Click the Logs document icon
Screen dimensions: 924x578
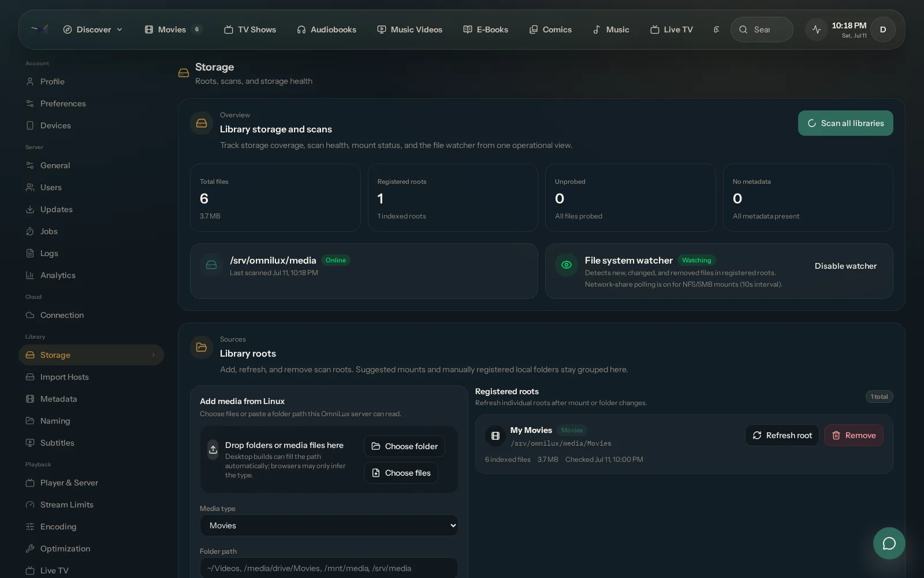[30, 253]
